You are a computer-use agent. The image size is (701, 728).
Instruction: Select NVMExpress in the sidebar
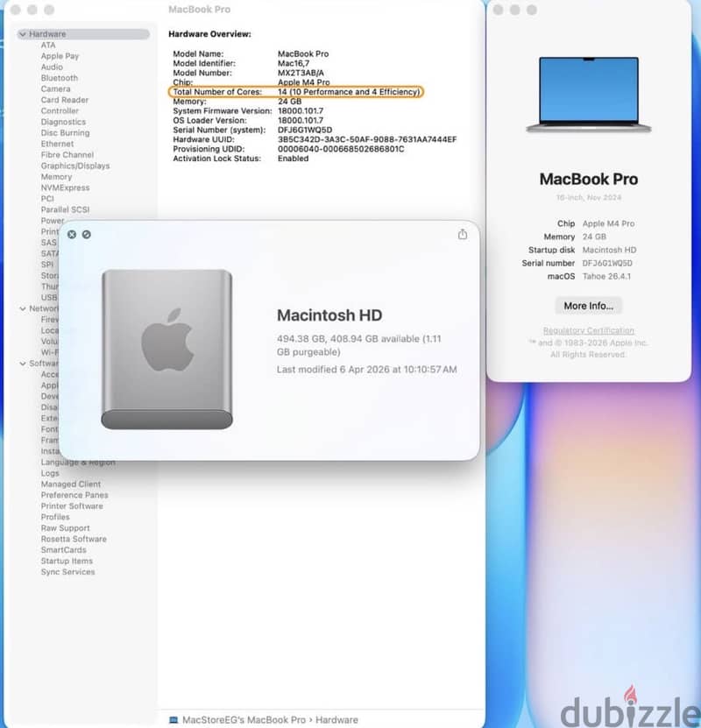pos(66,188)
